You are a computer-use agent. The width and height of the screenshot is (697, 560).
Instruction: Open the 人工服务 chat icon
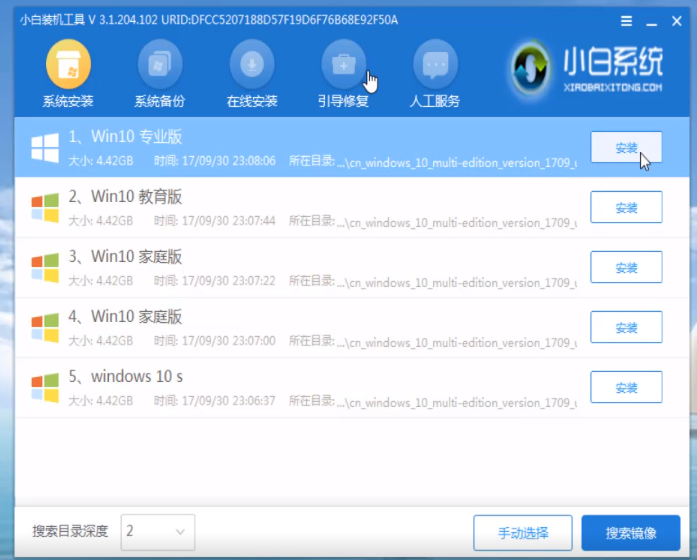click(x=435, y=66)
